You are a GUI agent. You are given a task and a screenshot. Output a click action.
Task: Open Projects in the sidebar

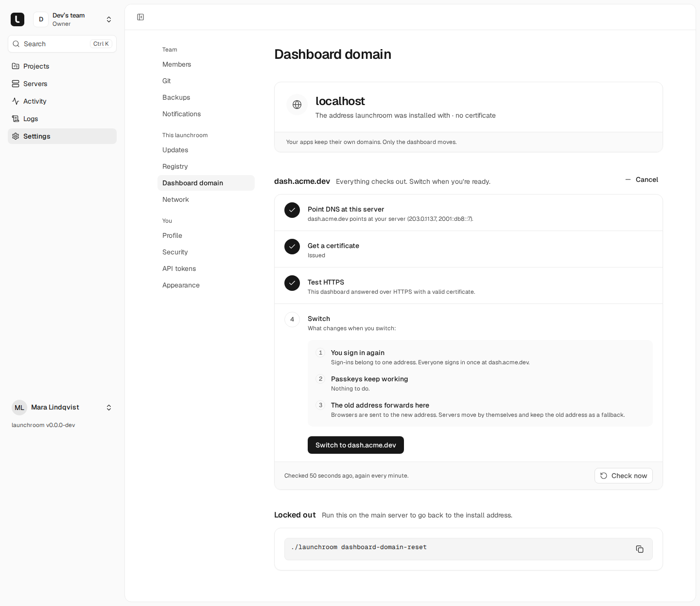pos(62,66)
